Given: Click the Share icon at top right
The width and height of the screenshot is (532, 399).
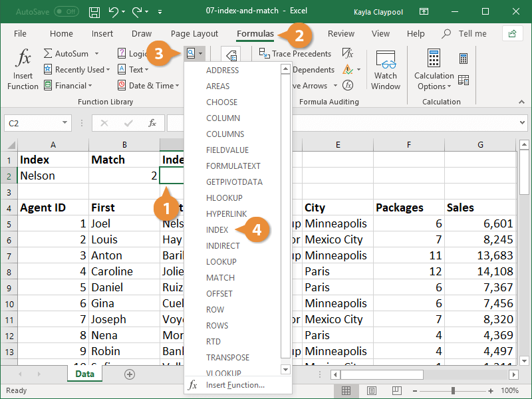Looking at the screenshot, I should pyautogui.click(x=512, y=33).
